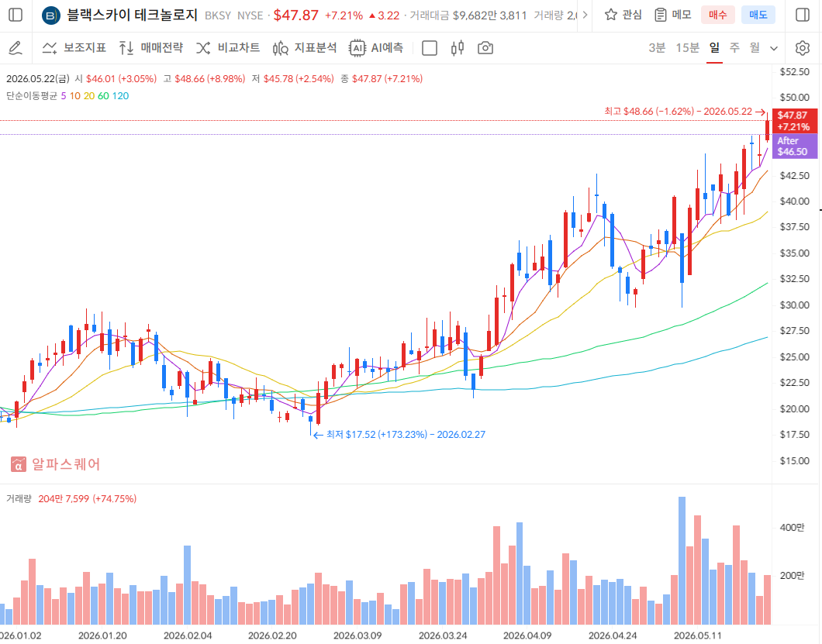Image resolution: width=822 pixels, height=644 pixels.
Task: Select moving average period 20
Action: [x=89, y=96]
